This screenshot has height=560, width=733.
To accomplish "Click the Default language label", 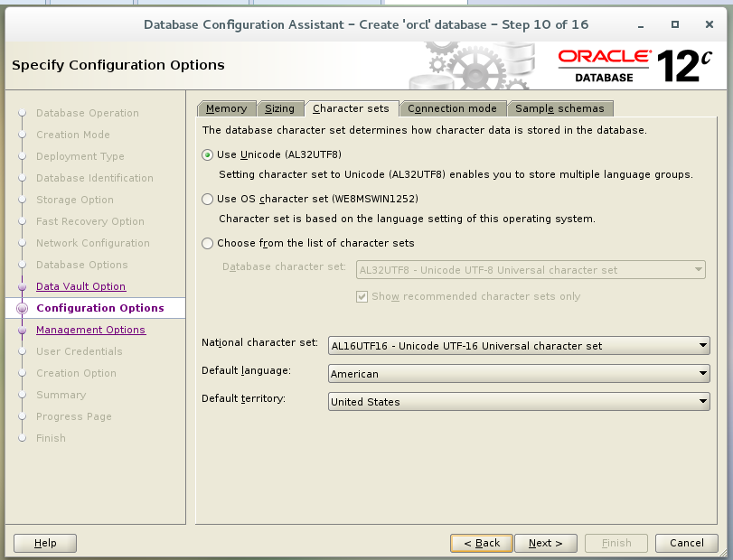I will [x=246, y=371].
